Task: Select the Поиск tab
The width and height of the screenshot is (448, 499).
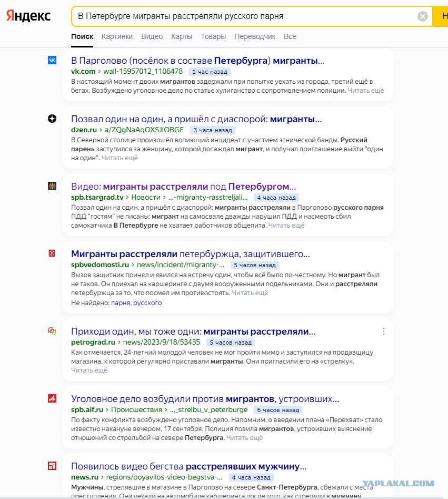Action: pyautogui.click(x=82, y=36)
